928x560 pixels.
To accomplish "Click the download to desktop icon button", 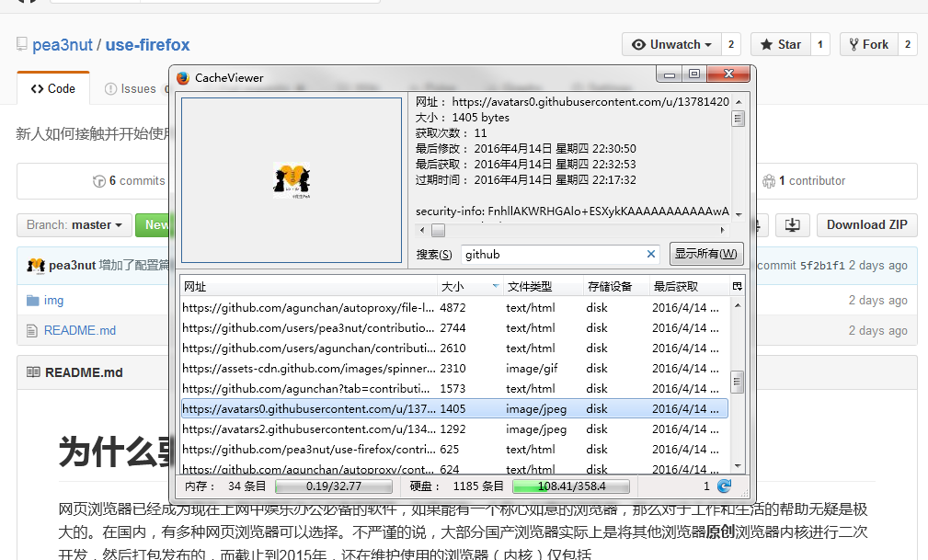I will tap(793, 225).
